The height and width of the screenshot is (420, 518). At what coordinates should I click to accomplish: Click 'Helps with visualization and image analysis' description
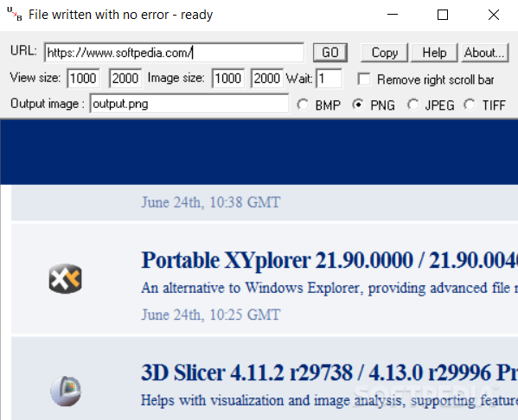coord(329,400)
